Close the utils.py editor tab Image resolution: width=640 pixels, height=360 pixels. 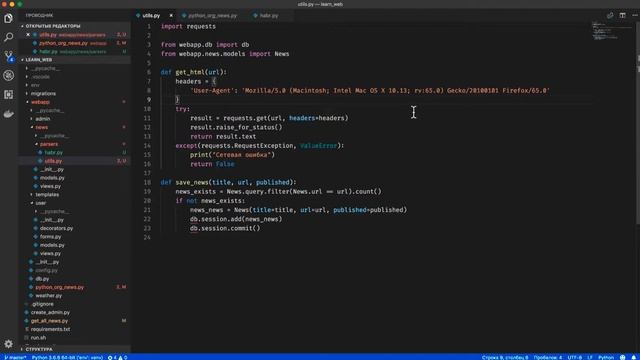coord(171,16)
